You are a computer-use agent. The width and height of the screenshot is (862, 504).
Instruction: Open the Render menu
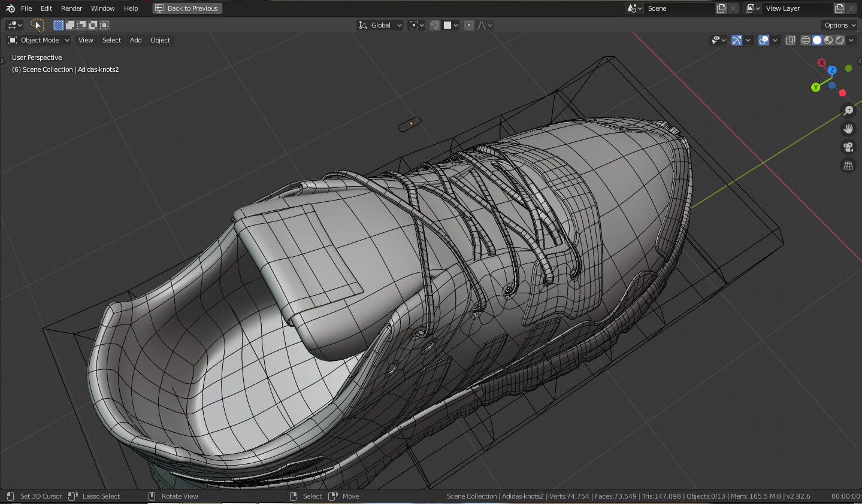click(71, 8)
